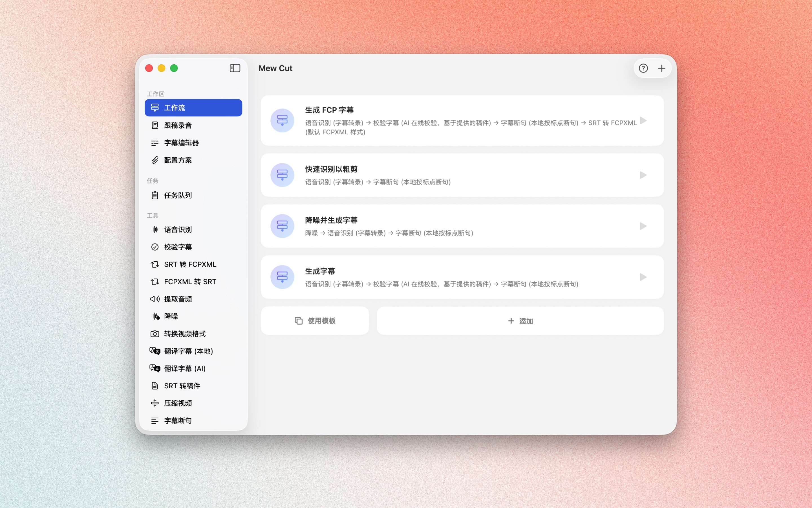Select 工作流 in the sidebar
The height and width of the screenshot is (508, 812).
pyautogui.click(x=193, y=108)
